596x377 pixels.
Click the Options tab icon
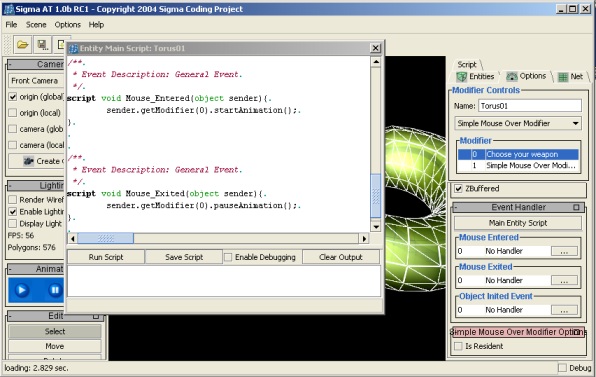click(512, 76)
